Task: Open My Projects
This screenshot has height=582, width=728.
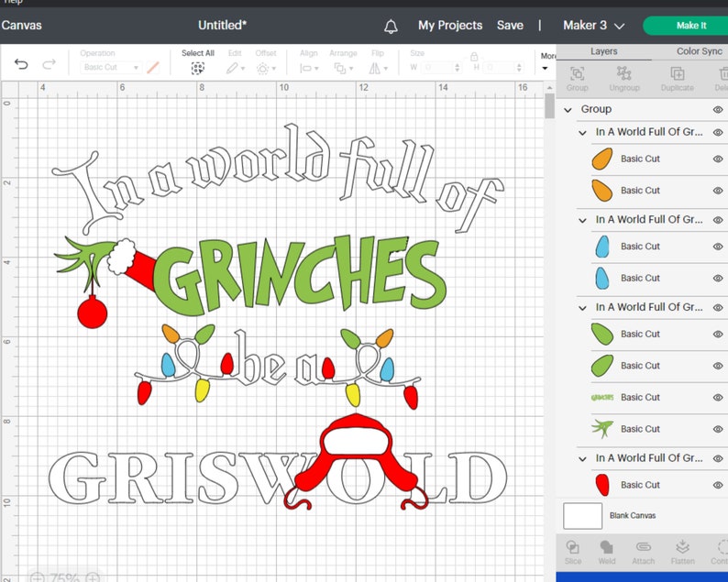Action: [450, 25]
